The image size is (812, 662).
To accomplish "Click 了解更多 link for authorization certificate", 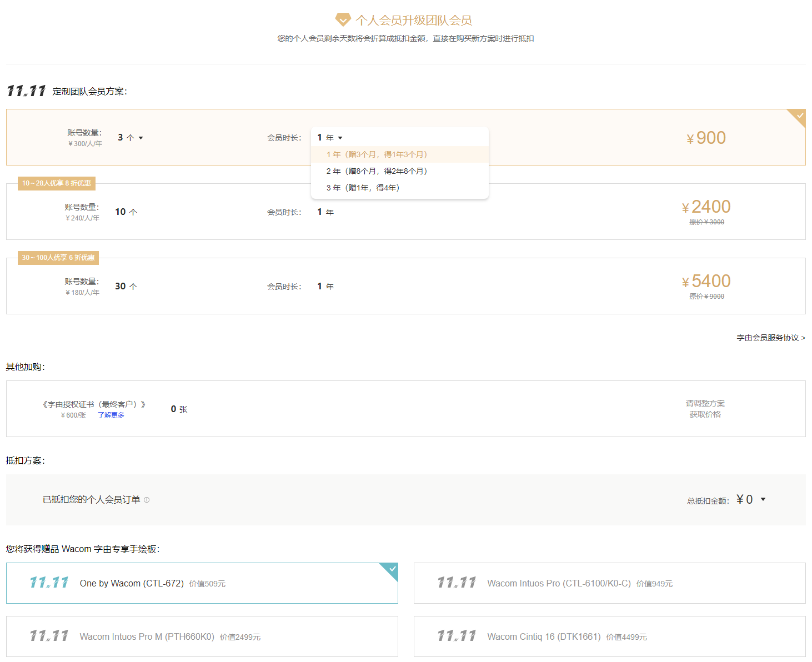I will point(111,415).
